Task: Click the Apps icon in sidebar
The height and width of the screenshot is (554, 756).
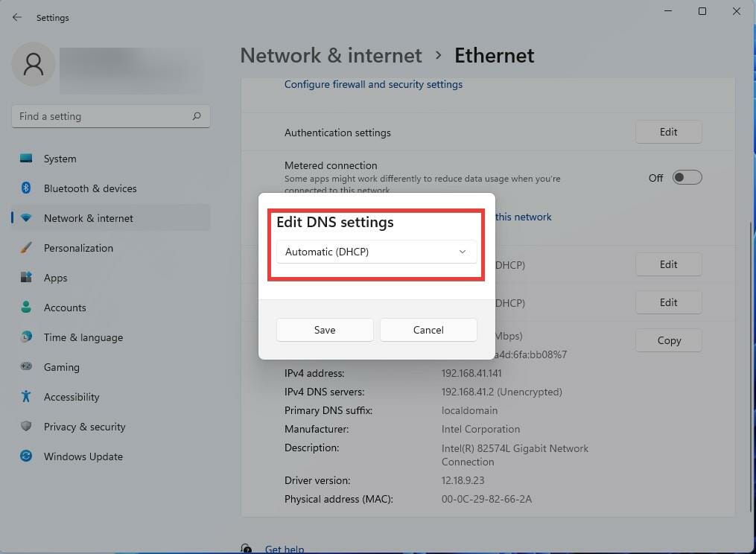Action: [26, 277]
